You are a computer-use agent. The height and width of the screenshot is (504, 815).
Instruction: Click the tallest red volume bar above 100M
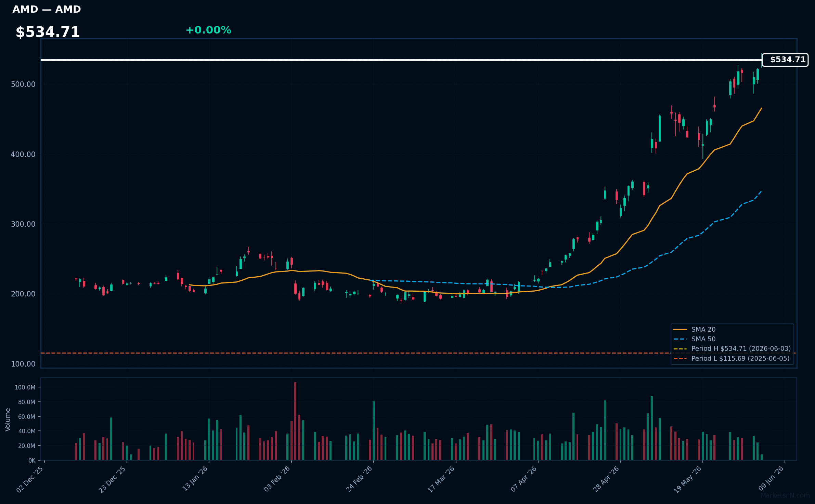pos(295,421)
